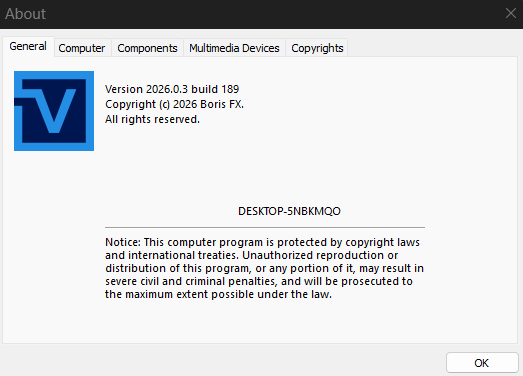Viewport: 523px width, 376px height.
Task: Switch to the Computer tab
Action: (x=82, y=48)
